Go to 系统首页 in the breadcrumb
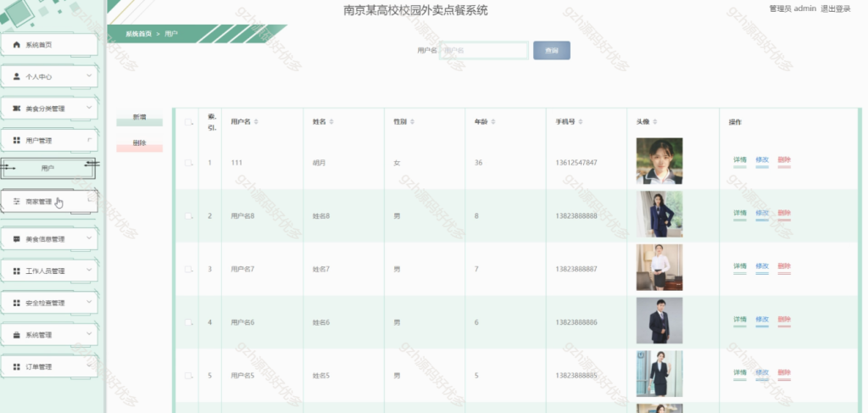Viewport: 868px width, 413px height. tap(138, 34)
